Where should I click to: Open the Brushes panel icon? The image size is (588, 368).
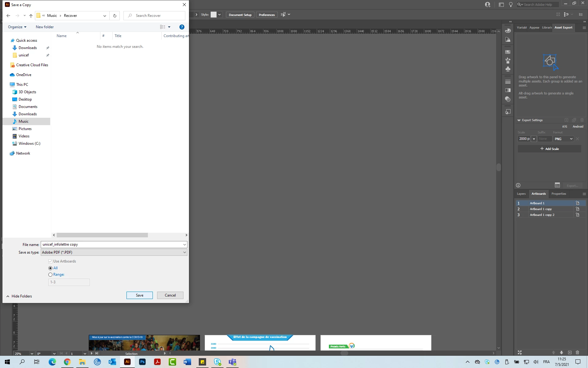click(508, 60)
